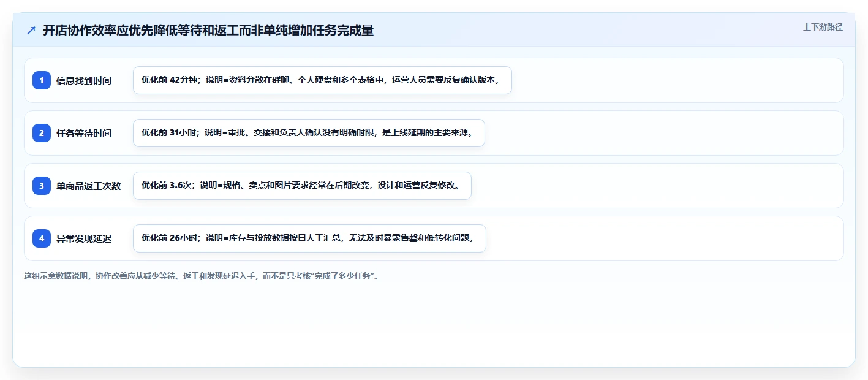
Task: Select step badge 4 for 异常发现延迟
Action: point(42,238)
